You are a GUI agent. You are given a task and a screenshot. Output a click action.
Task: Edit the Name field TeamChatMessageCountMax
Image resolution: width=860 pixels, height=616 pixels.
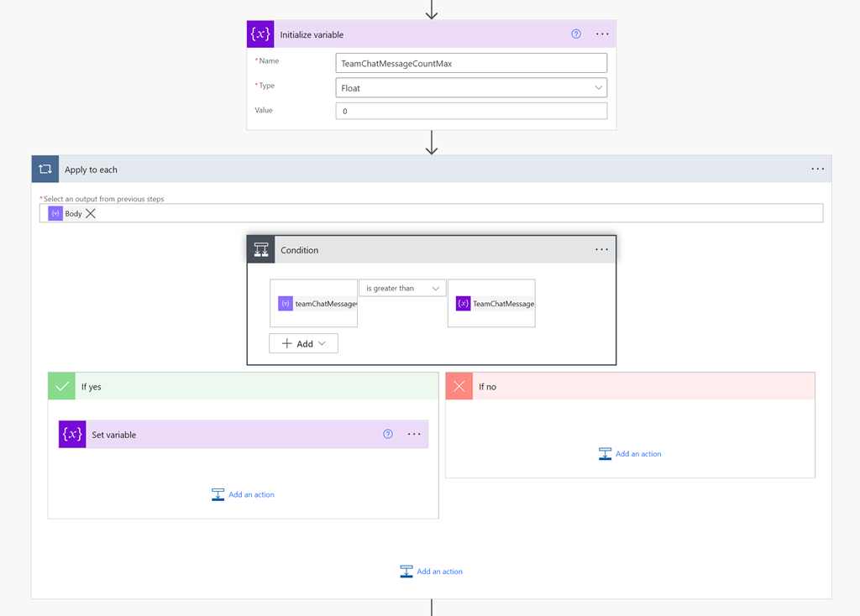coord(471,64)
